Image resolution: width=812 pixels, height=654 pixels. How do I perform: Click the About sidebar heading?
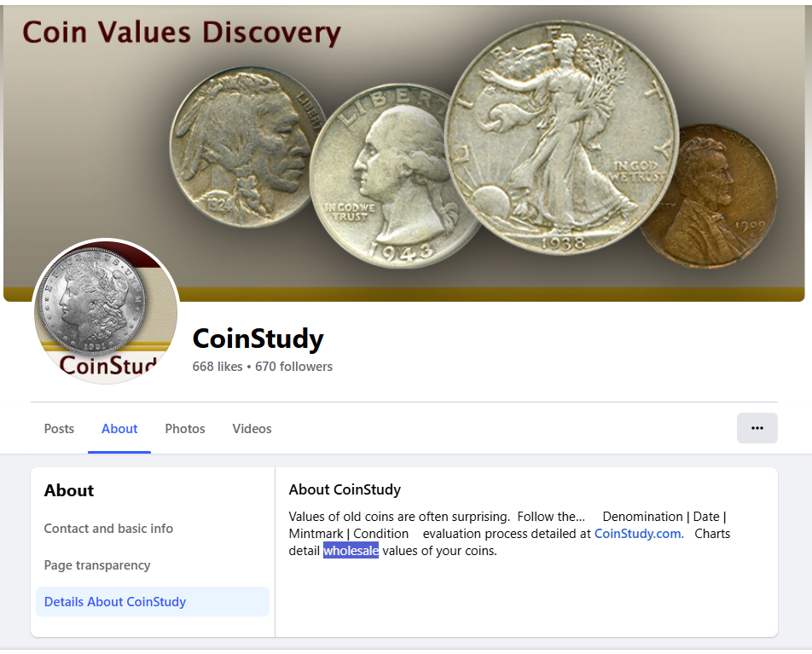click(69, 490)
